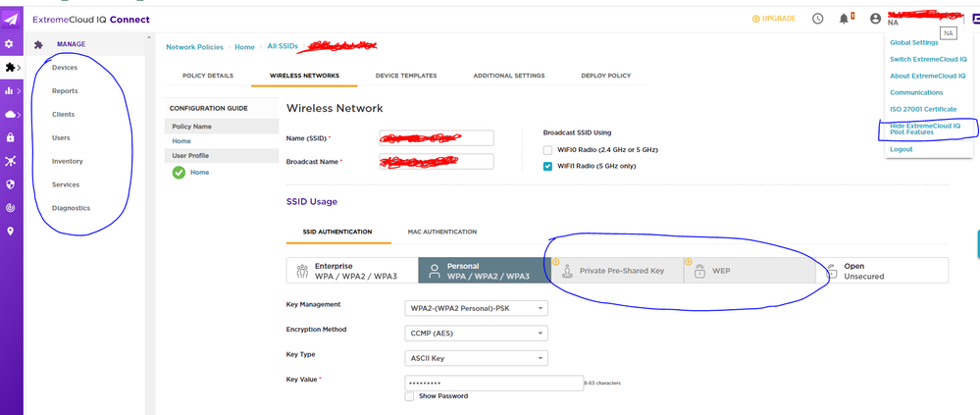Image resolution: width=980 pixels, height=415 pixels.
Task: Click the Key Value password field
Action: [493, 383]
